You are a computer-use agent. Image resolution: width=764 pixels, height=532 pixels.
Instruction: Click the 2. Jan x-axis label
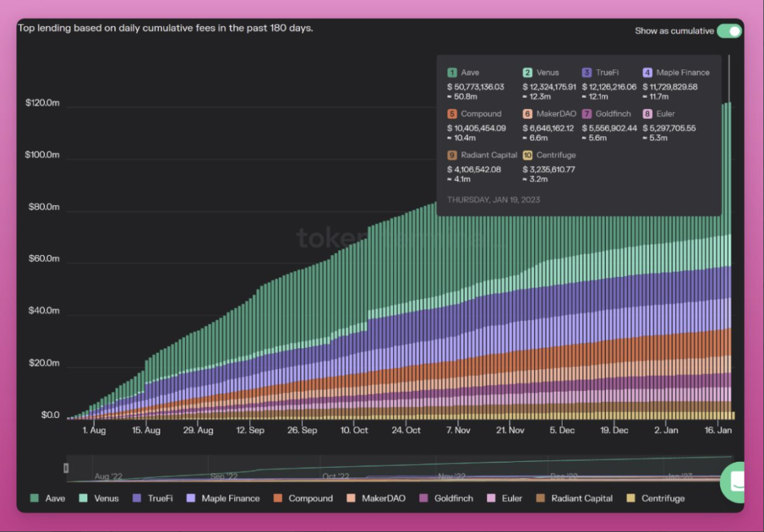pyautogui.click(x=666, y=431)
